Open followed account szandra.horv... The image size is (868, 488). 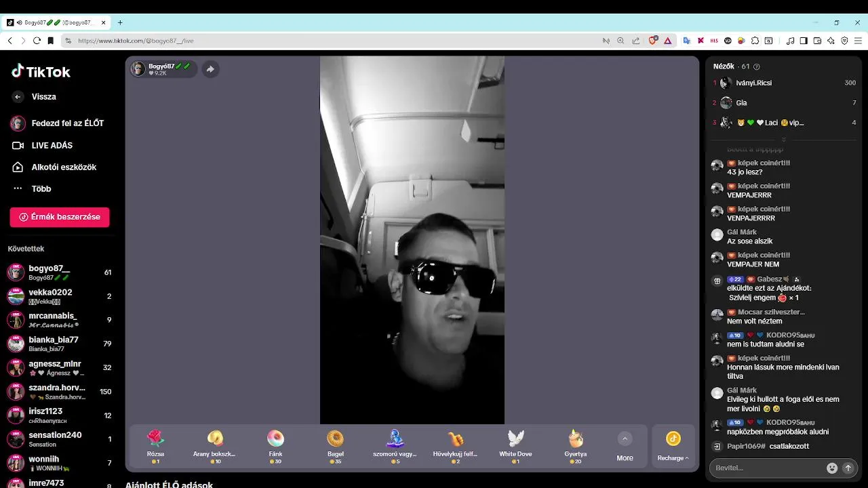click(60, 392)
